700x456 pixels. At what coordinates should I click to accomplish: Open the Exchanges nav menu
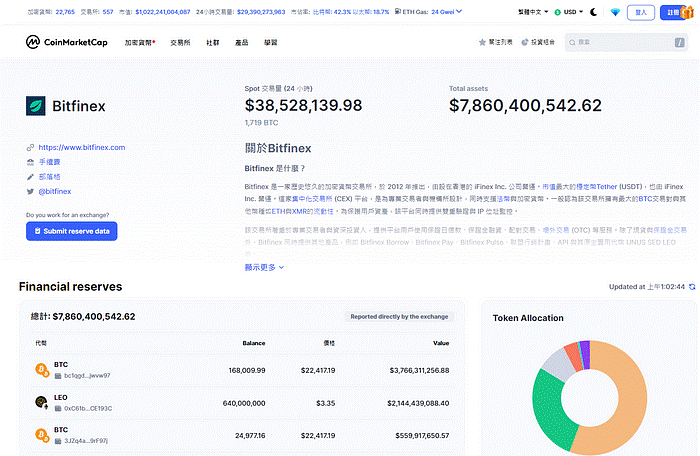click(180, 42)
